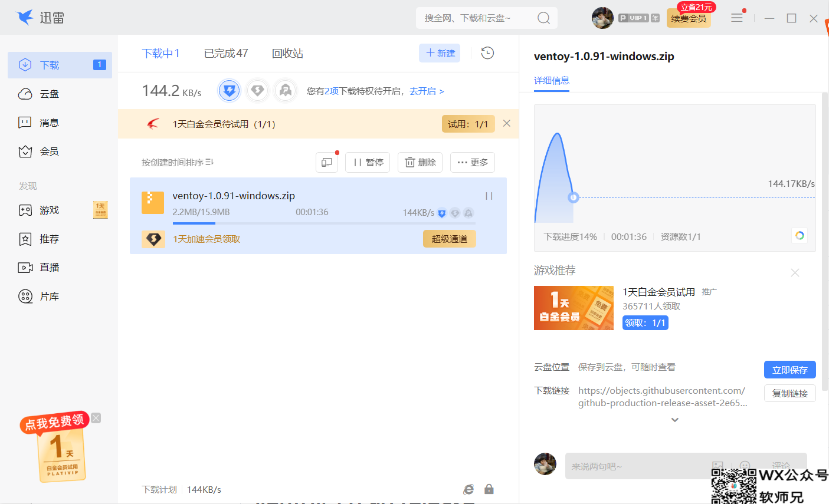Open the 更多 more options dropdown
Viewport: 829px width, 504px height.
tap(473, 162)
